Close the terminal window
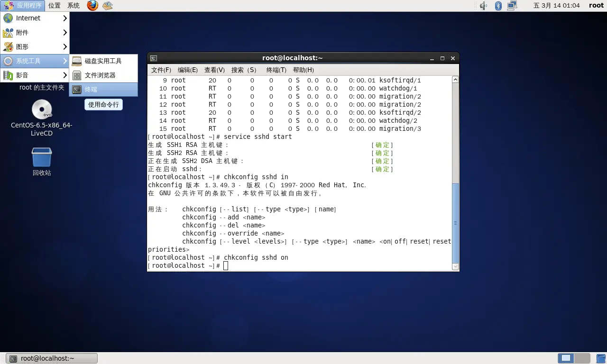This screenshot has width=607, height=364. point(453,58)
